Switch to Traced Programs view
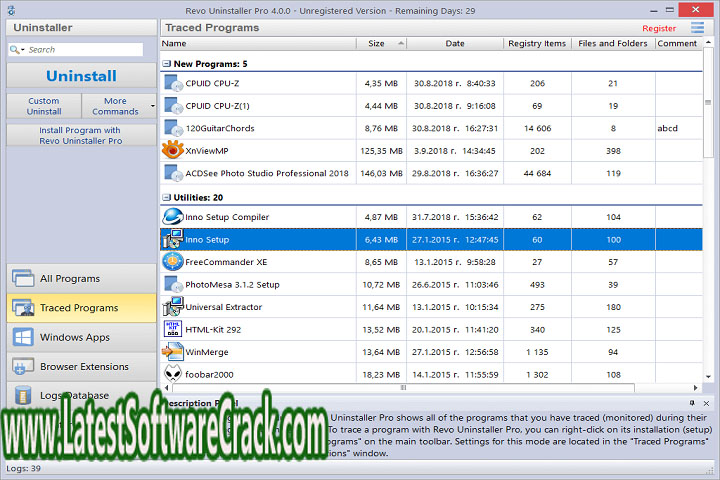The width and height of the screenshot is (720, 480). click(x=81, y=308)
